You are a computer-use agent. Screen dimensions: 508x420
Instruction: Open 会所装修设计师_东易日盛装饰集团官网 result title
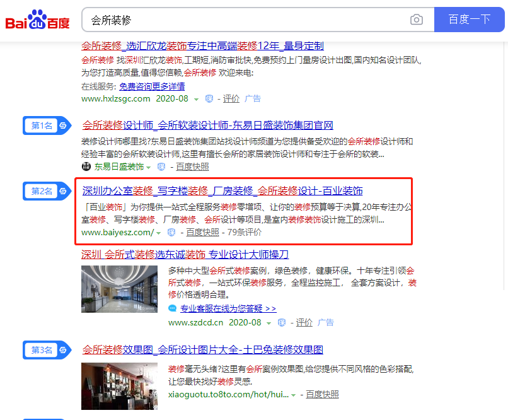click(x=207, y=125)
